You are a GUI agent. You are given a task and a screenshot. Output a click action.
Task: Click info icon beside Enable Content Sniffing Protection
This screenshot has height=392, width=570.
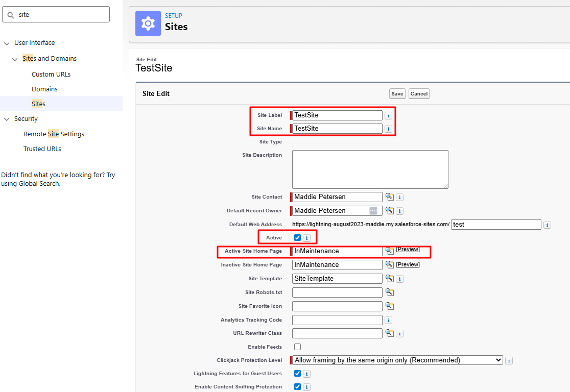[x=306, y=387]
